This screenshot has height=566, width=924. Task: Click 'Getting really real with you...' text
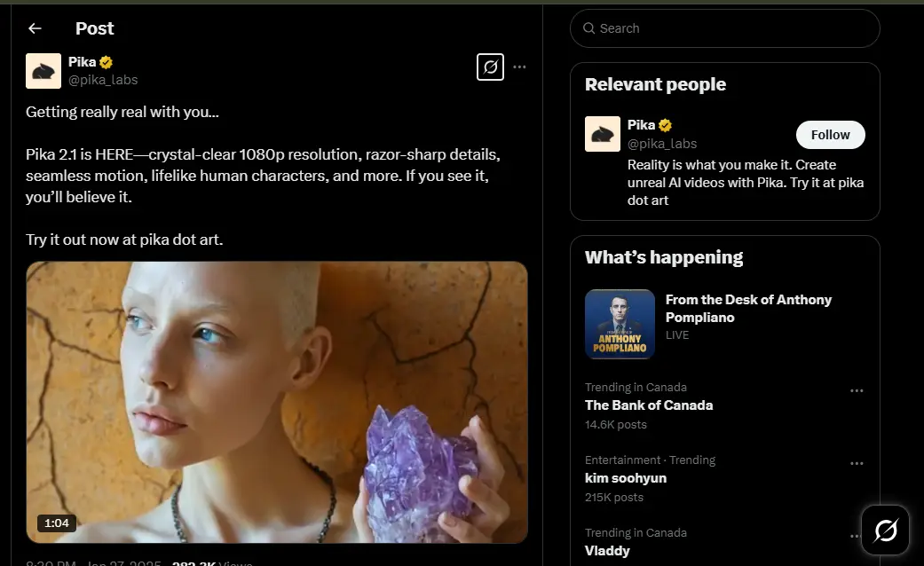[122, 112]
